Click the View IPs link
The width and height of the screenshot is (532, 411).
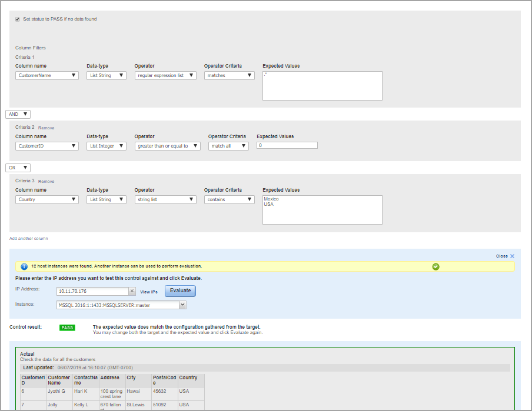click(149, 292)
